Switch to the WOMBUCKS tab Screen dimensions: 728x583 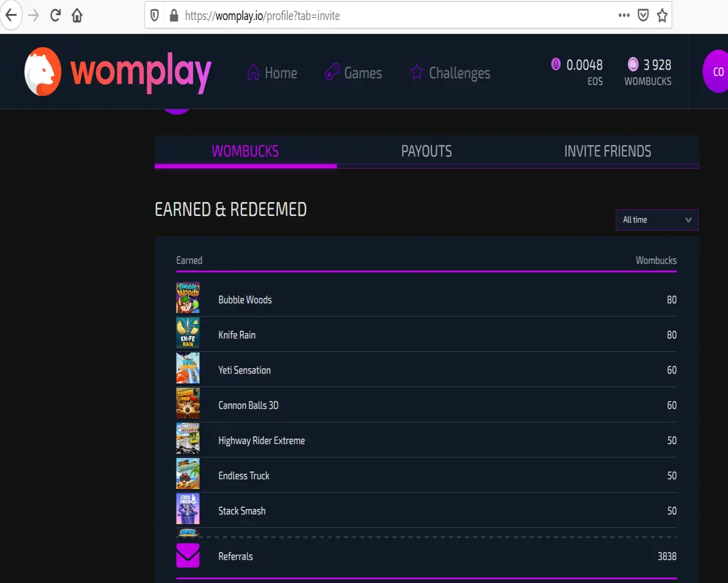click(x=245, y=151)
